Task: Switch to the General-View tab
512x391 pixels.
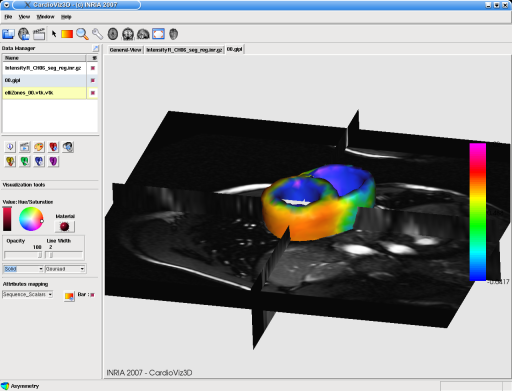Action: [125, 50]
